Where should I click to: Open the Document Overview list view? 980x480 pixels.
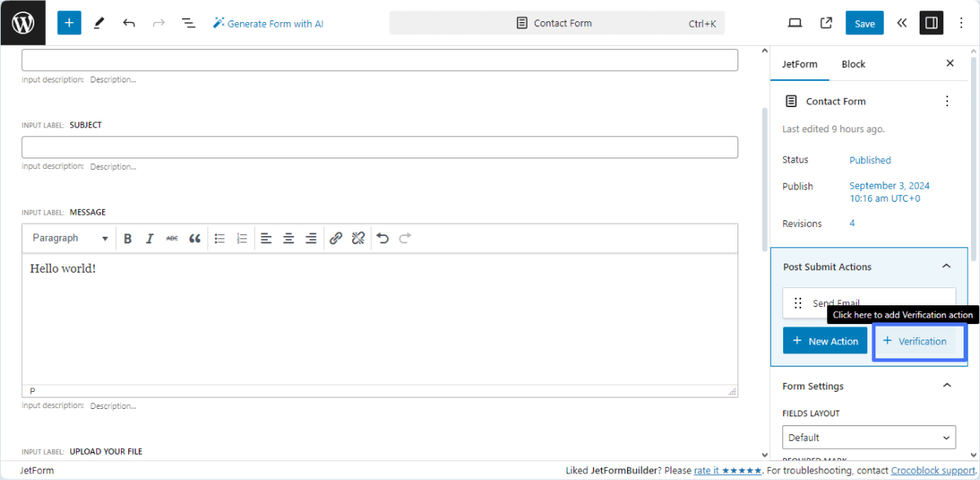[x=189, y=23]
